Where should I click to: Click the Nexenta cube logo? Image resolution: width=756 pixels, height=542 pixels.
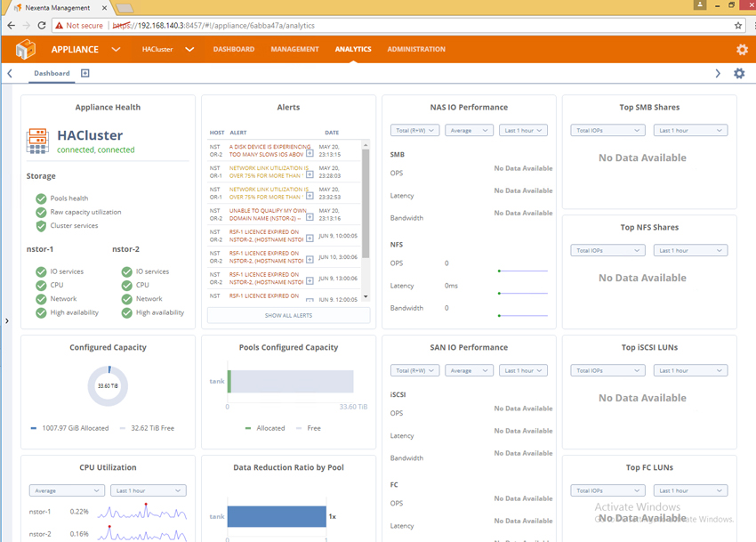point(26,49)
